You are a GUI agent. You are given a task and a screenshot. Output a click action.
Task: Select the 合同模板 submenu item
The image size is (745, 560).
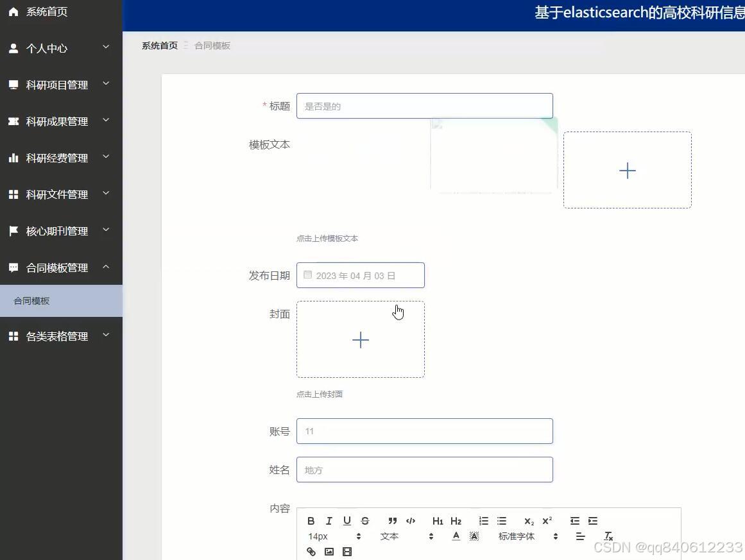(62, 301)
